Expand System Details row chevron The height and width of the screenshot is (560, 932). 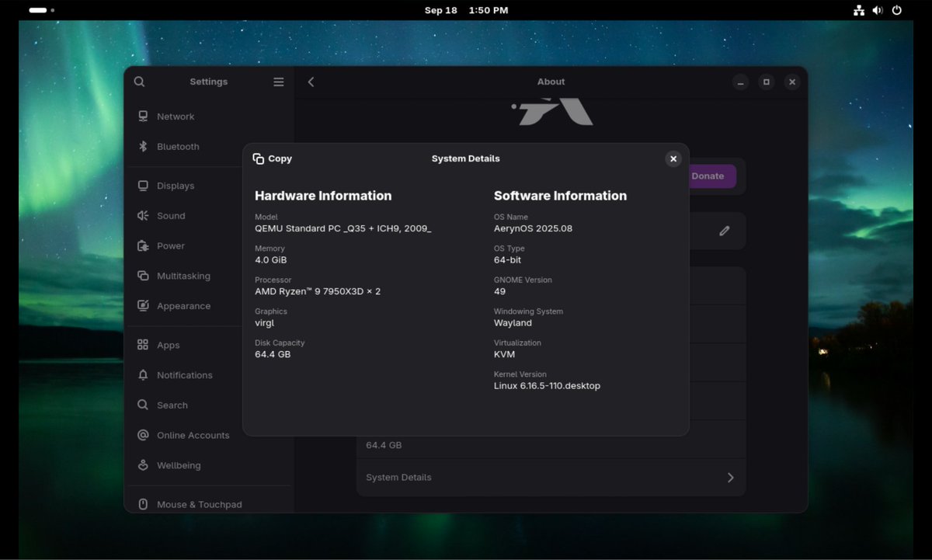click(730, 478)
